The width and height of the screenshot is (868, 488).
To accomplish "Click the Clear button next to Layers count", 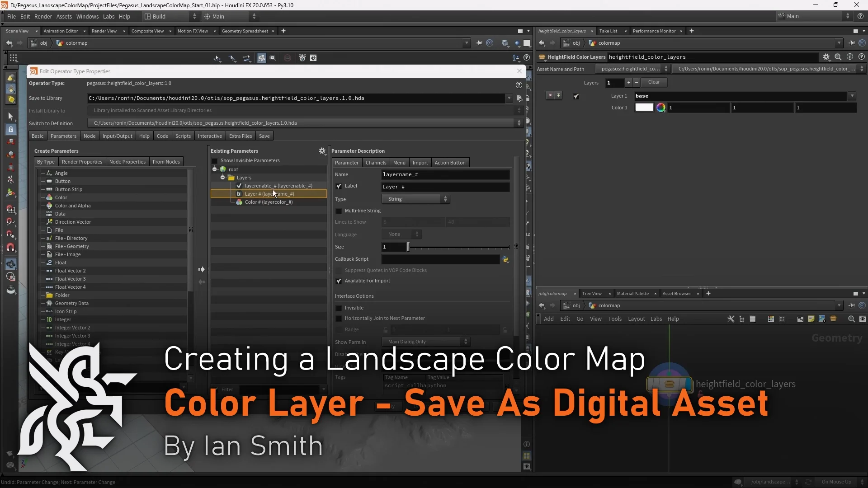I will point(654,82).
